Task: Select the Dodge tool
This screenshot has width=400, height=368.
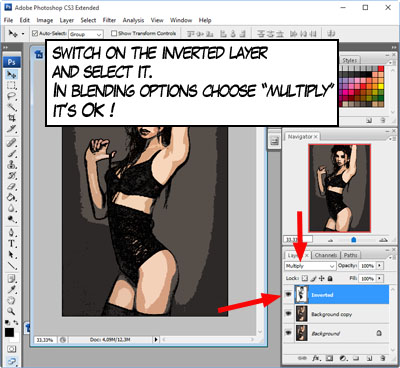Action: tap(12, 219)
